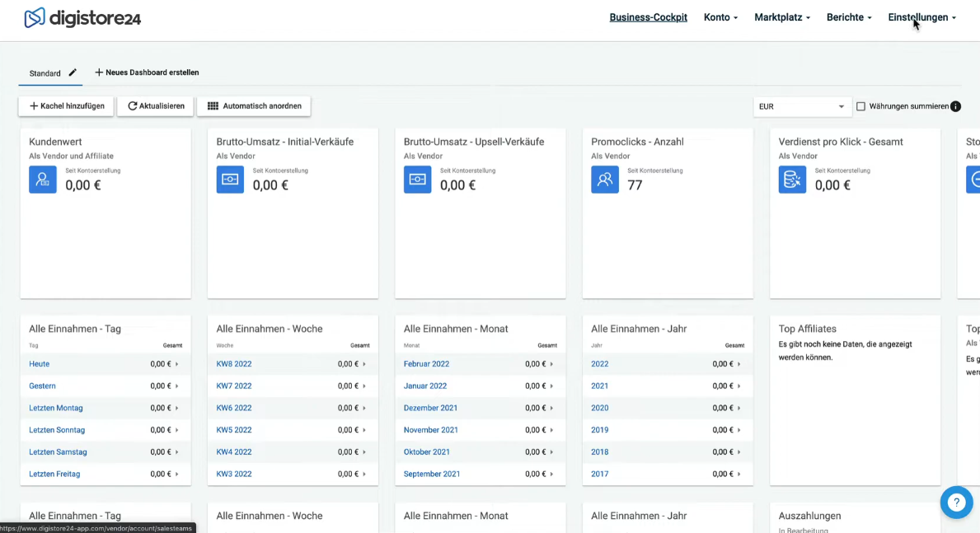Click arrow in Gestern row
The height and width of the screenshot is (533, 980).
177,386
